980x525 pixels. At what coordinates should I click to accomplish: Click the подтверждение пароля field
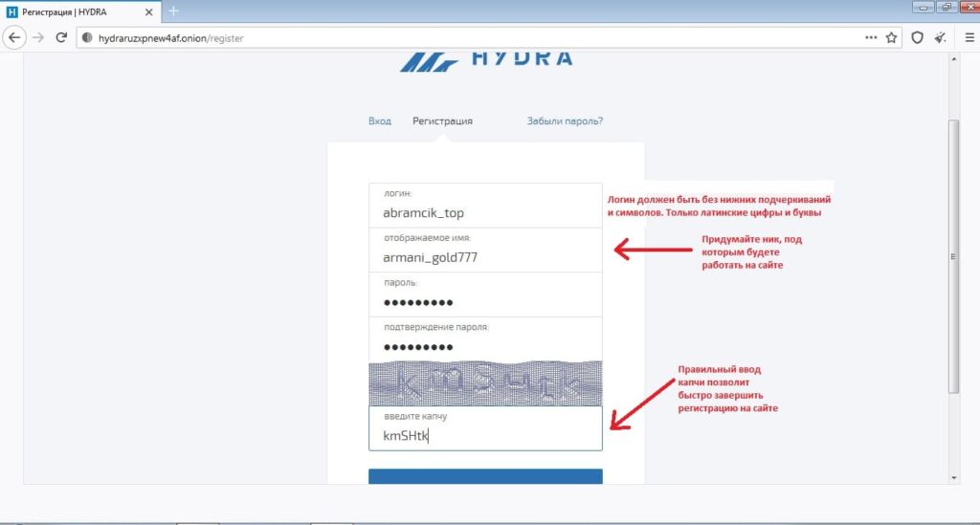485,345
